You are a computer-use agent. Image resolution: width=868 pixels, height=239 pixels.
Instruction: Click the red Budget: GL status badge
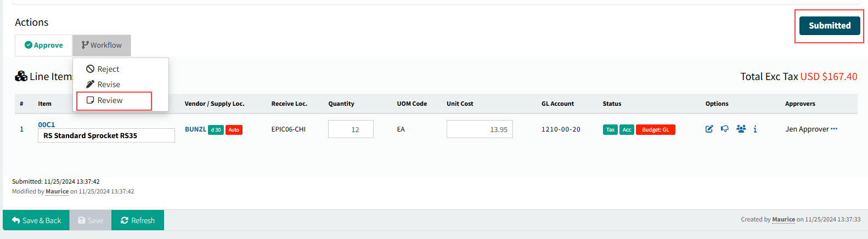[x=655, y=130]
